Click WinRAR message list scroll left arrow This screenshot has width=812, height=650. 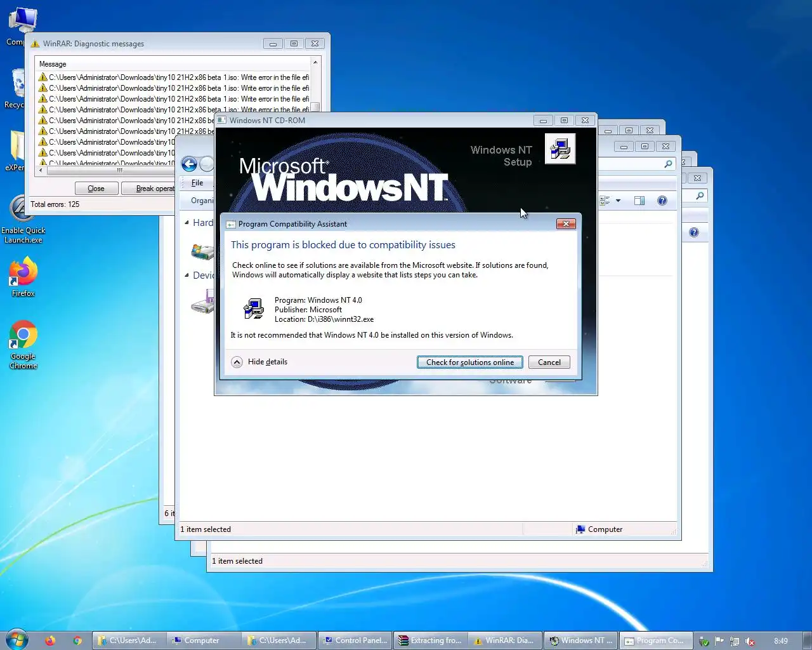(41, 170)
